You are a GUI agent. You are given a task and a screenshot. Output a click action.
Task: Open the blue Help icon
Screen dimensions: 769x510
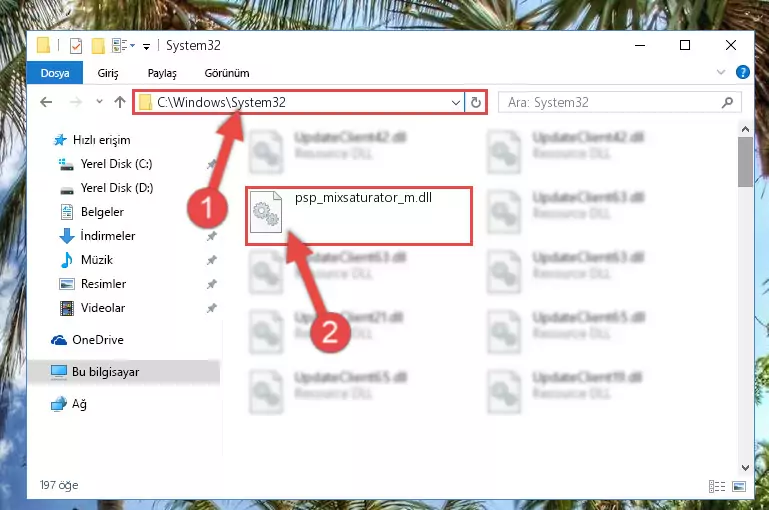(743, 73)
